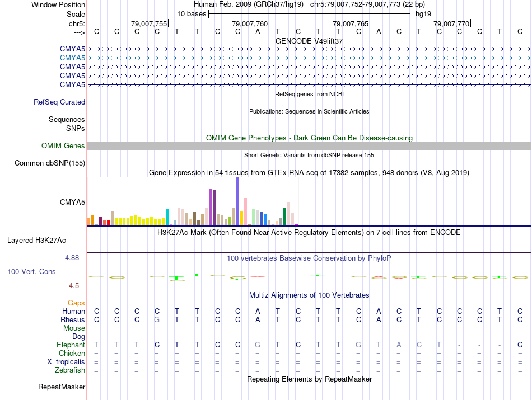Click the GENCODE V49lift37 track title
The image size is (532, 400).
tap(309, 41)
